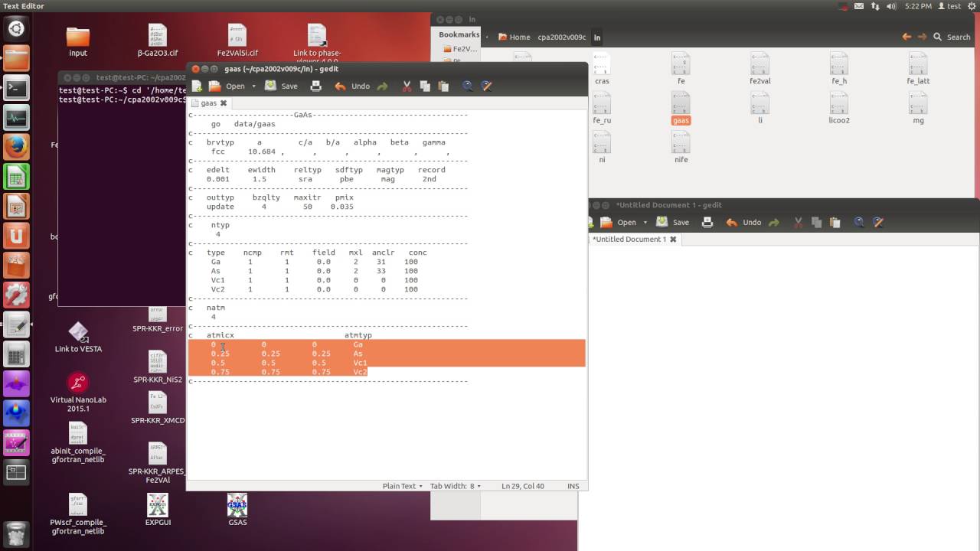
Task: Select the licoo2 file in file manager
Action: tap(839, 109)
